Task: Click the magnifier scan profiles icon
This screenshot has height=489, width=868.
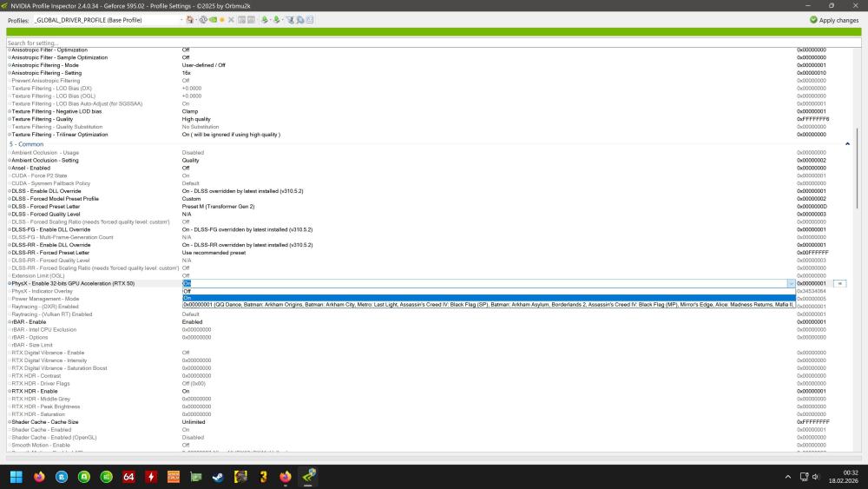Action: pyautogui.click(x=300, y=20)
